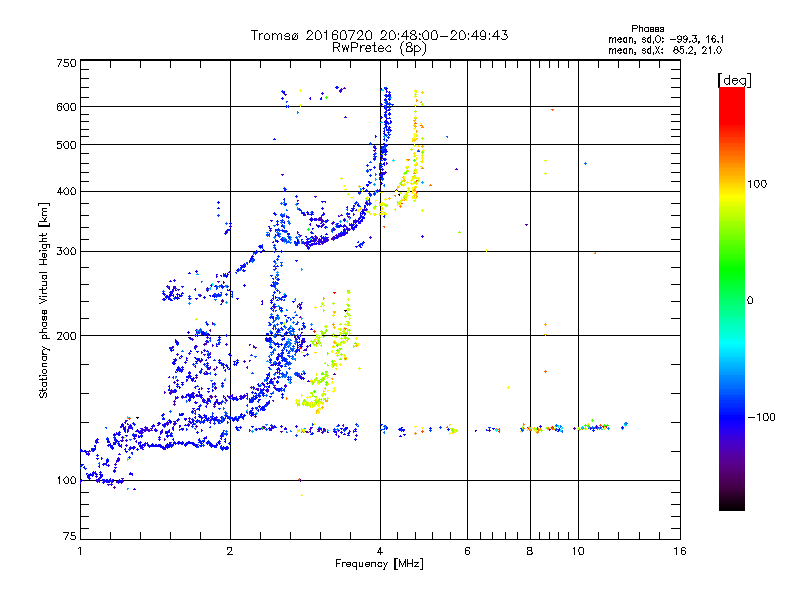
Task: Click the 'Phases' header text
Action: click(647, 29)
